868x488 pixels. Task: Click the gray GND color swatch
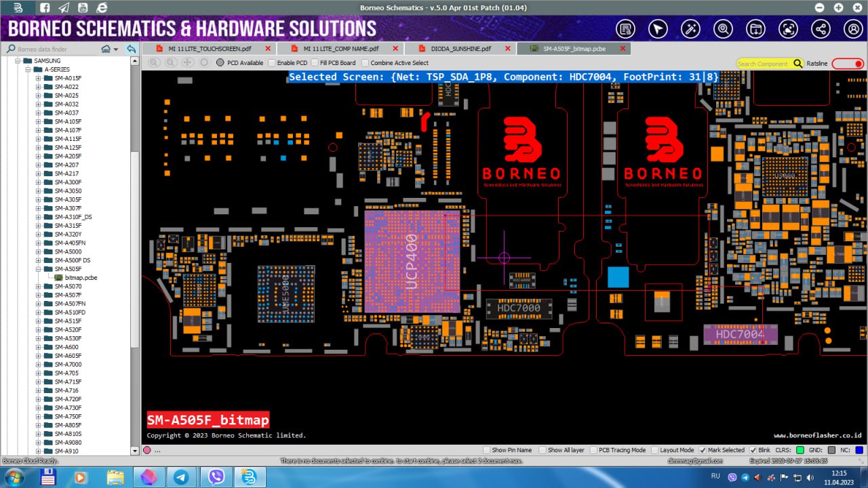(831, 450)
